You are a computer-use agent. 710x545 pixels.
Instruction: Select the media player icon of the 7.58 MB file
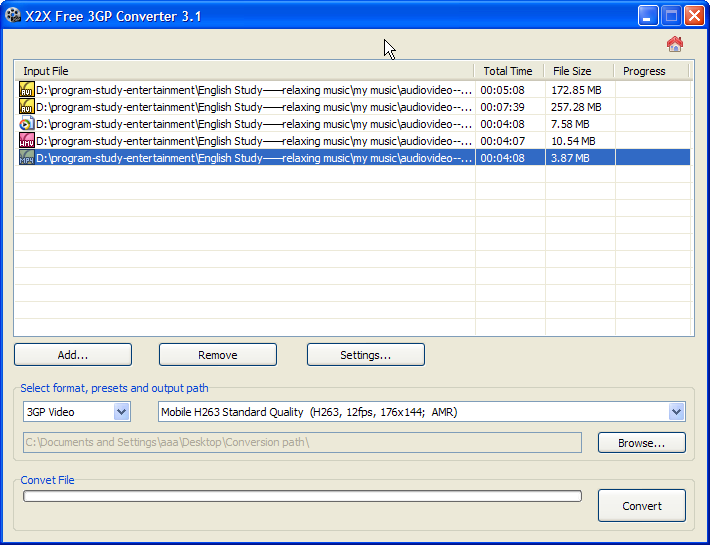(x=27, y=124)
